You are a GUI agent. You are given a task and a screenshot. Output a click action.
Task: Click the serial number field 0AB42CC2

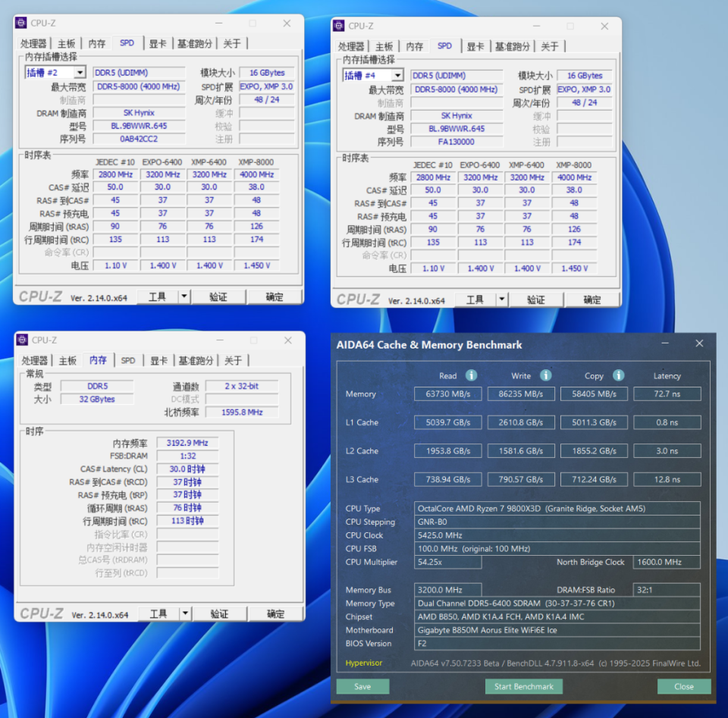139,139
